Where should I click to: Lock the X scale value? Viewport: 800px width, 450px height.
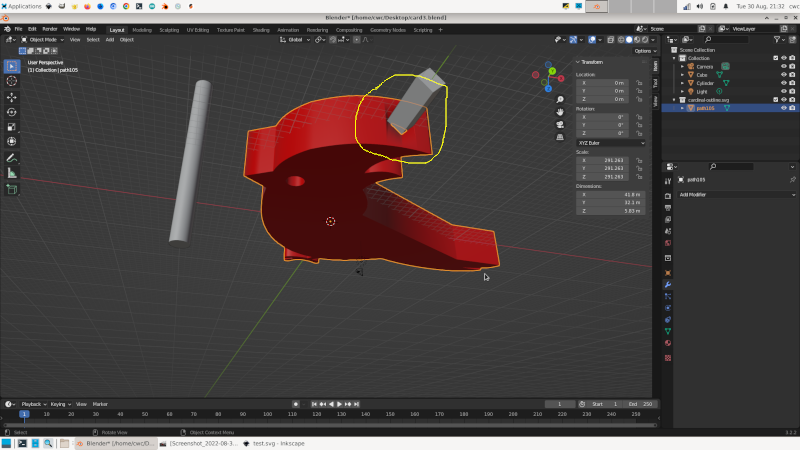(639, 160)
